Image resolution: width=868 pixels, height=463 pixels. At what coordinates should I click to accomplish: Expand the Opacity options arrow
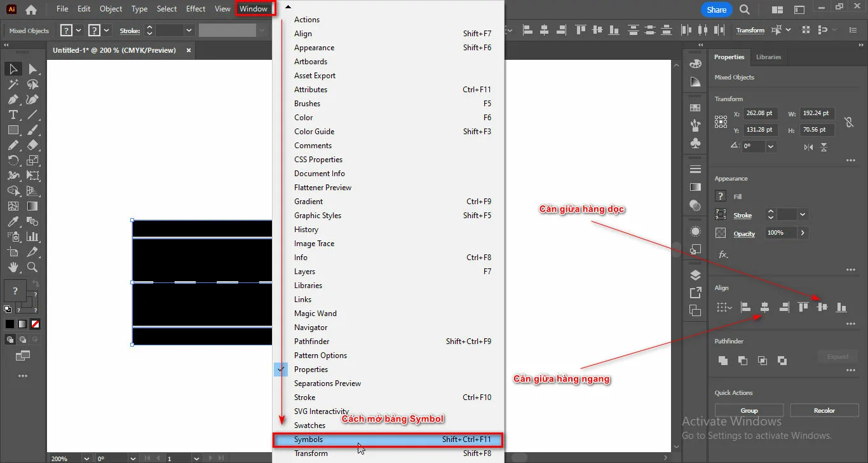803,233
